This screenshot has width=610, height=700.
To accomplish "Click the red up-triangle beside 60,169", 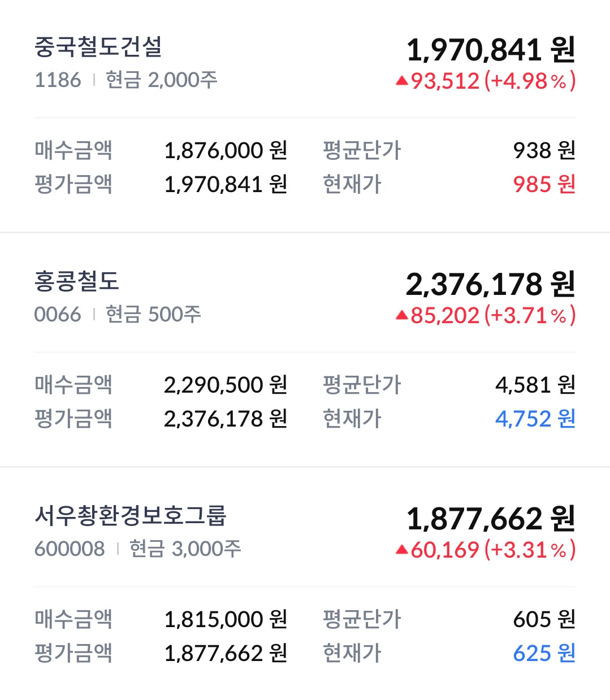I will tap(402, 550).
